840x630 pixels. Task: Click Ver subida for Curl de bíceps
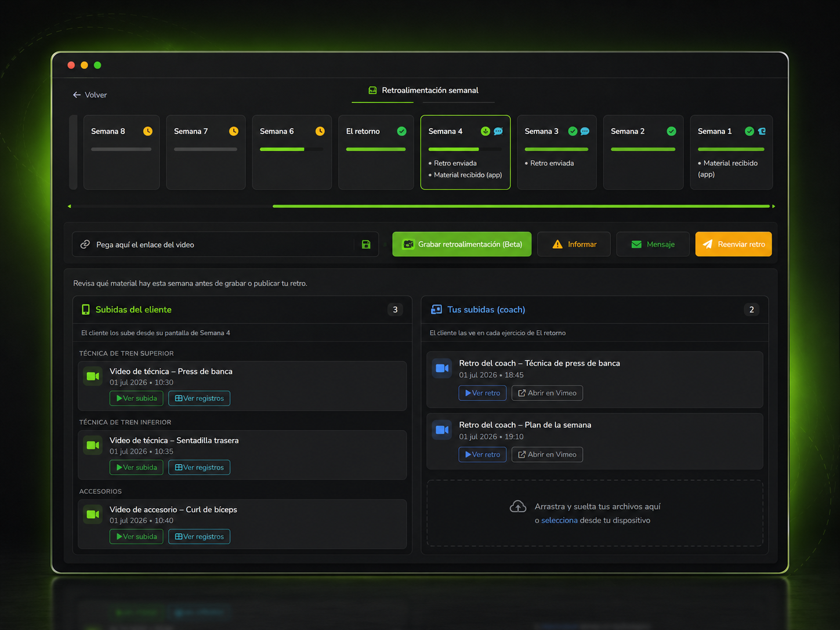tap(136, 537)
